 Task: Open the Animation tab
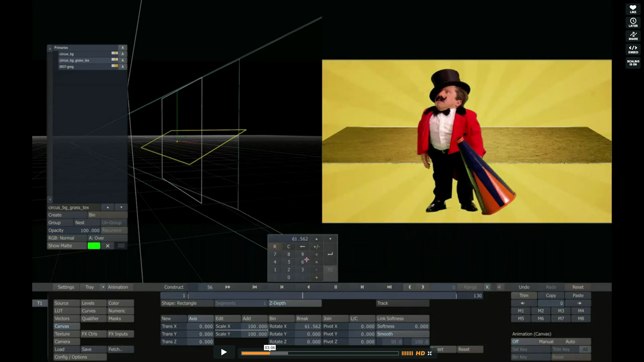pos(118,287)
